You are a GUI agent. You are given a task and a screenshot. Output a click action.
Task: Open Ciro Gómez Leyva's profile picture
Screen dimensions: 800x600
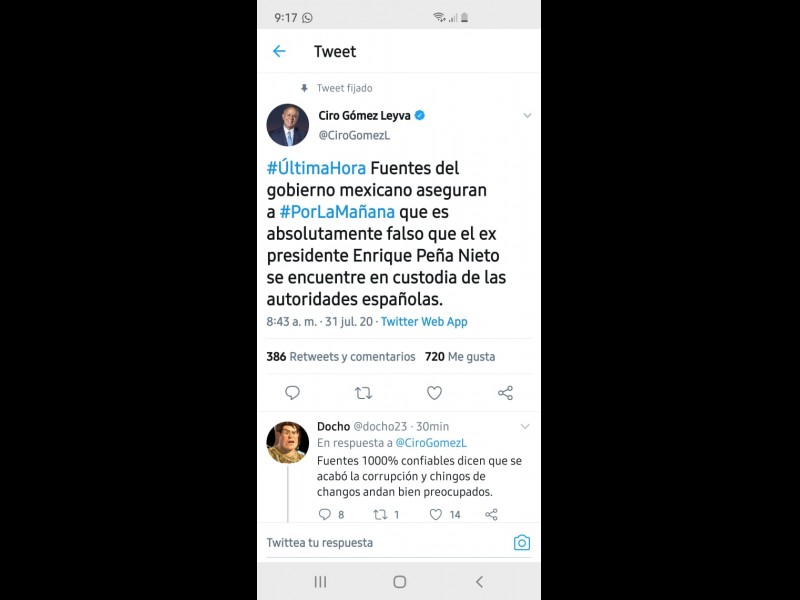click(x=288, y=125)
